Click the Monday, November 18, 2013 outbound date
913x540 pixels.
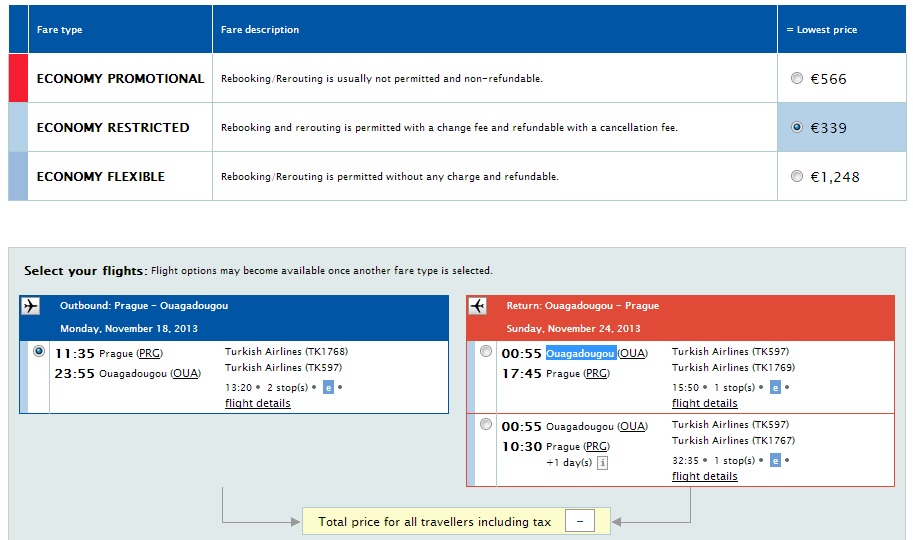[x=129, y=329]
